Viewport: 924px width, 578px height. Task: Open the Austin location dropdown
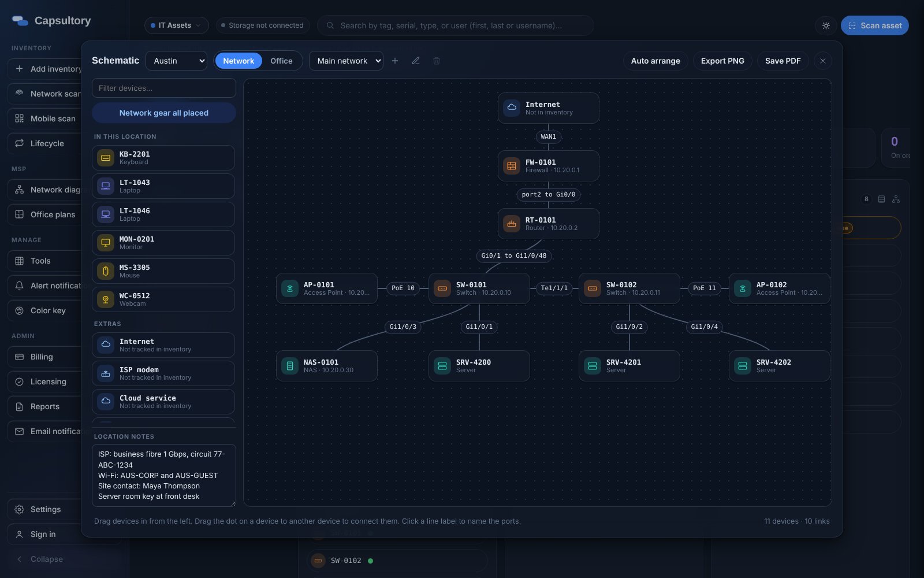coord(177,61)
